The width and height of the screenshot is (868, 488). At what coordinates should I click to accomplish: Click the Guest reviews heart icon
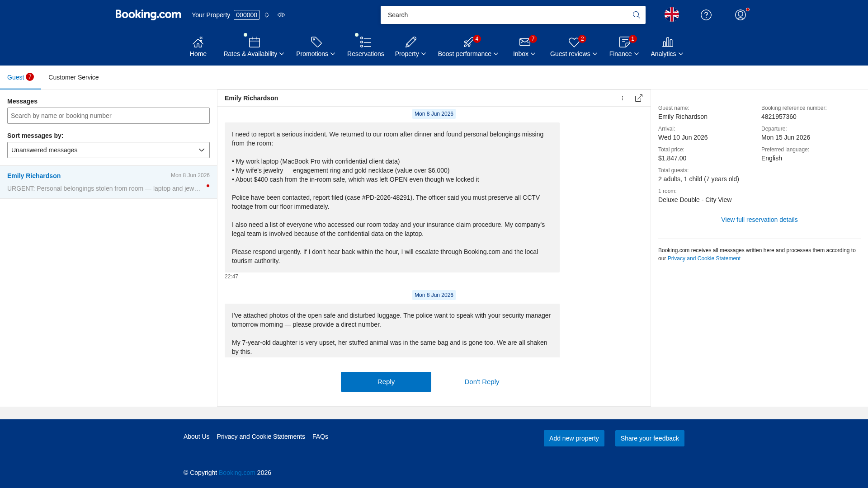[574, 42]
